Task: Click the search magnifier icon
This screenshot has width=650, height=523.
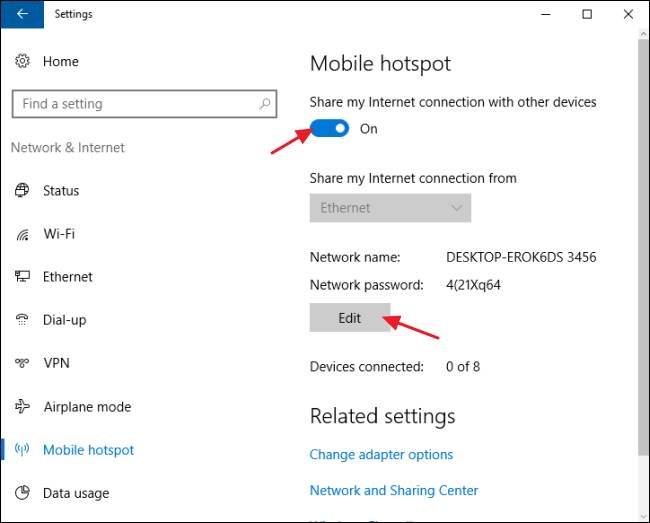Action: 264,104
